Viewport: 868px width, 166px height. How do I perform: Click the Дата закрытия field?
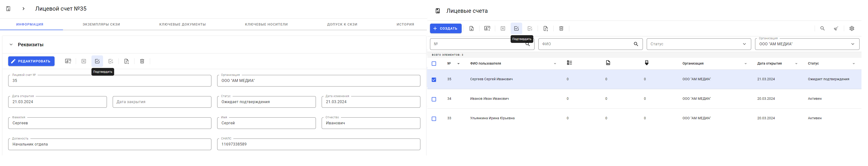coord(162,102)
